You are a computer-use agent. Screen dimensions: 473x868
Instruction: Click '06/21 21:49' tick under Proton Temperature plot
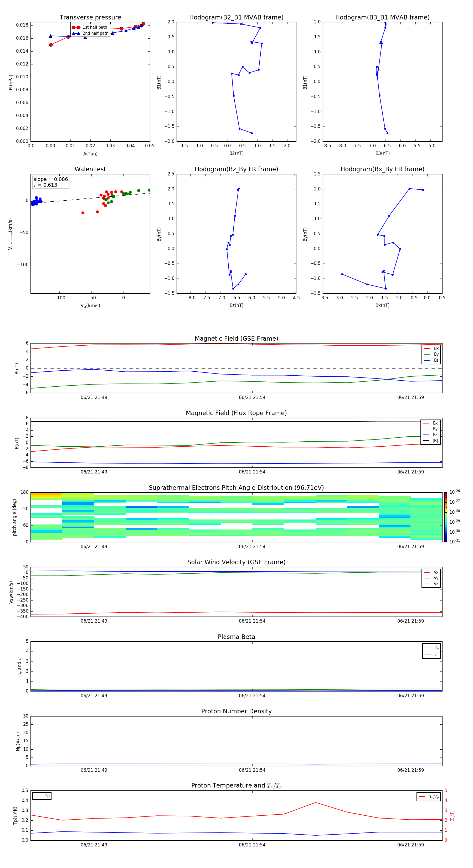click(x=94, y=845)
